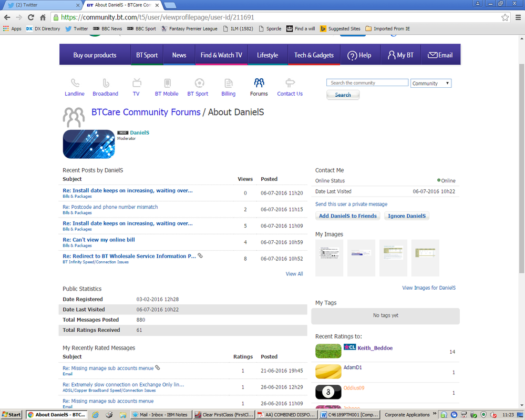Open Re: Redirect to BT Wholesale Service post

point(129,256)
